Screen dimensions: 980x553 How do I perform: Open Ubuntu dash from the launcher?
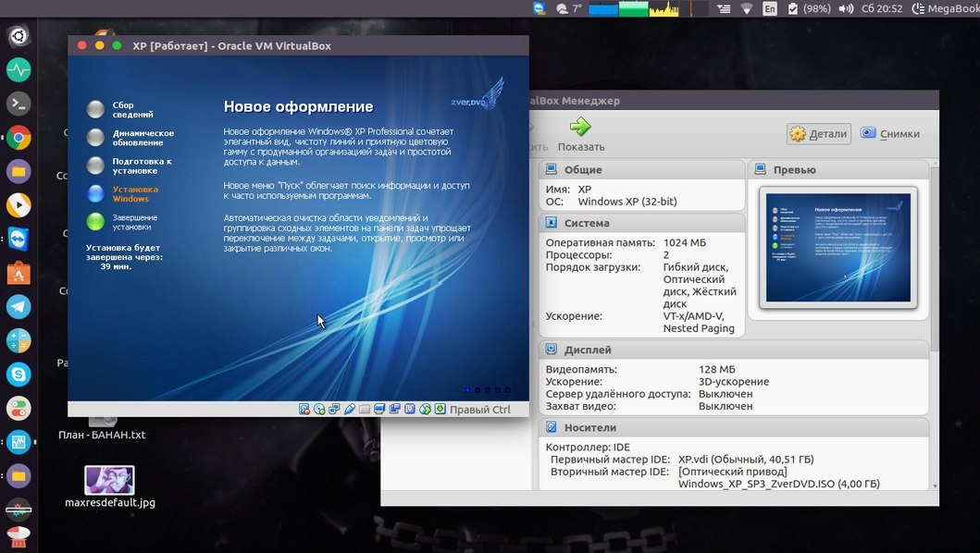[19, 36]
